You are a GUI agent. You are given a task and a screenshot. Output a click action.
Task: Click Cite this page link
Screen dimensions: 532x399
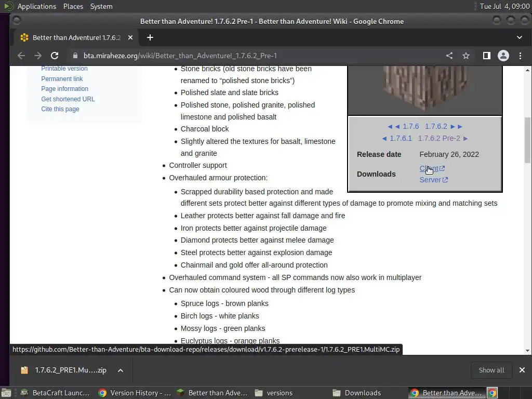[x=60, y=109]
